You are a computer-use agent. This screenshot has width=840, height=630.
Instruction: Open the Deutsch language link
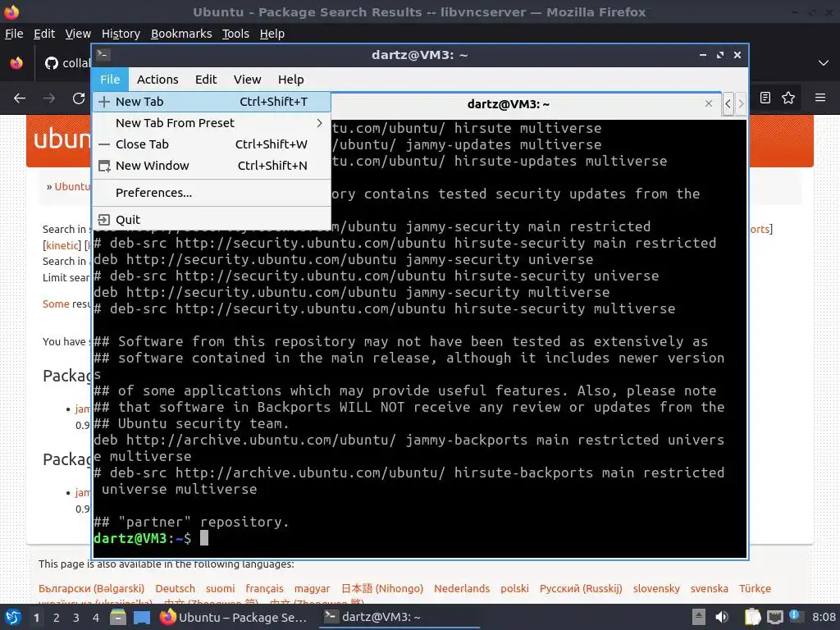tap(176, 589)
